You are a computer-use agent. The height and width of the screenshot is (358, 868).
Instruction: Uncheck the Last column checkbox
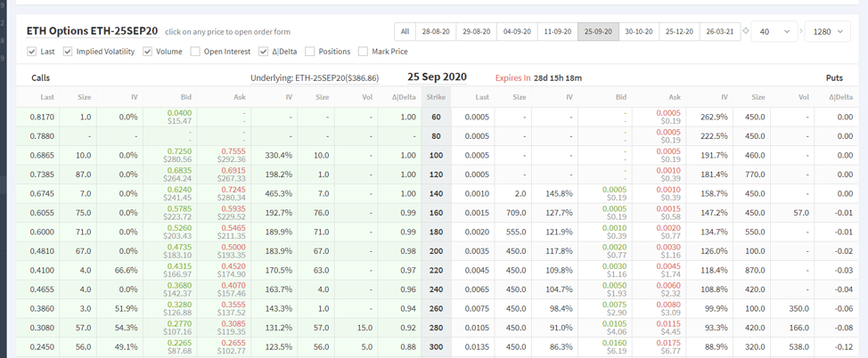point(33,52)
